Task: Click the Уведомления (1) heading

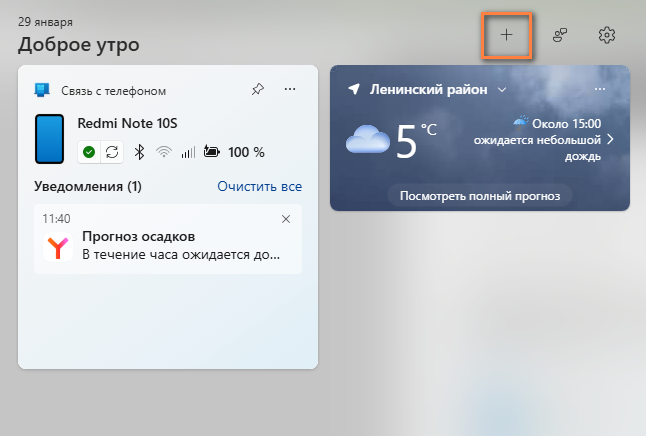Action: tap(88, 186)
